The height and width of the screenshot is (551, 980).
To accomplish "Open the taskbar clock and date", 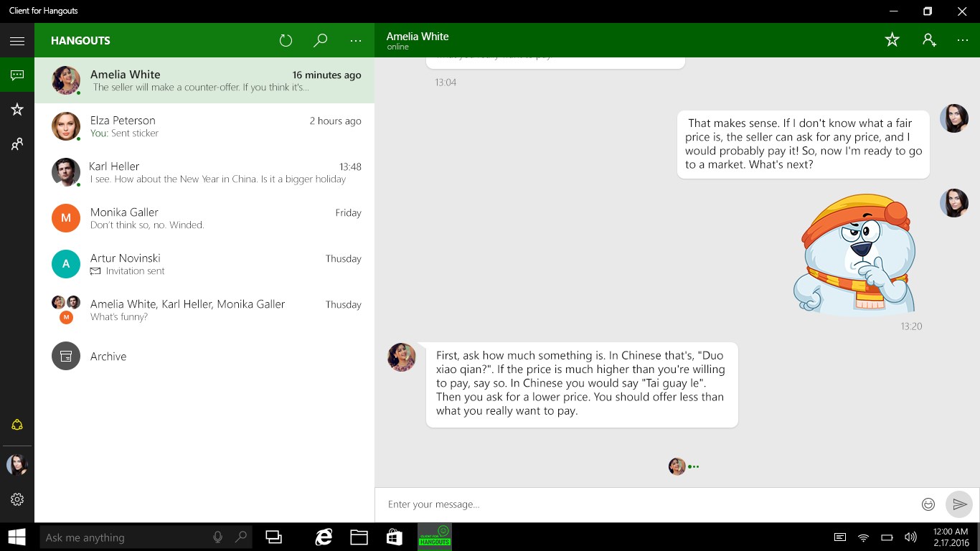I will [x=951, y=537].
